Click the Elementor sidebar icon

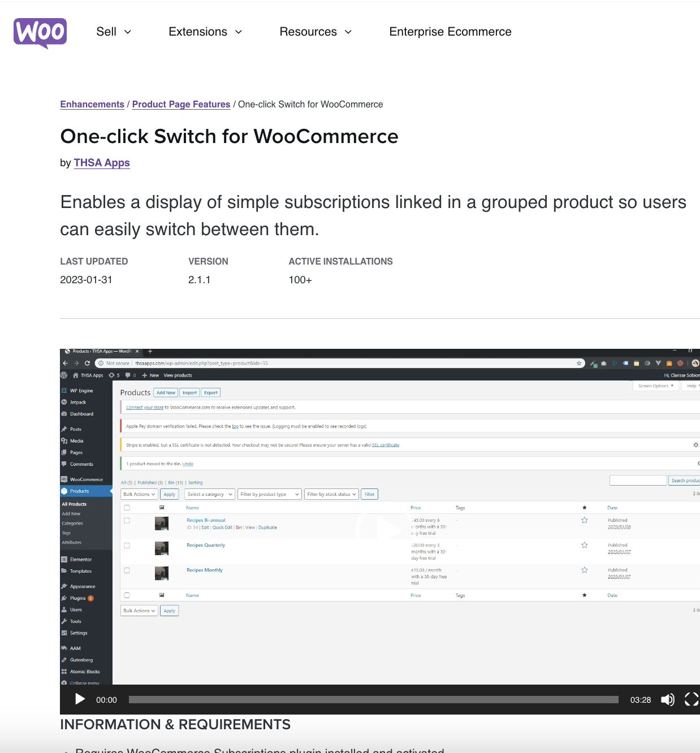(x=64, y=559)
